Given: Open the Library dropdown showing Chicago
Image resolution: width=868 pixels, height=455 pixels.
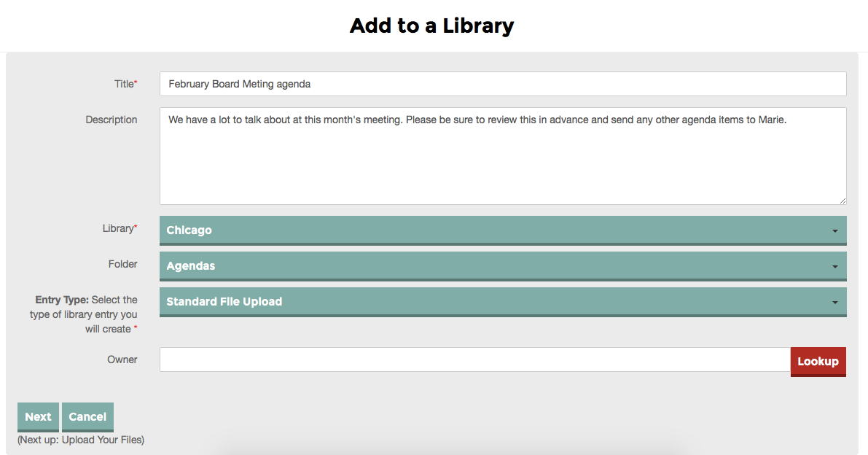Looking at the screenshot, I should coord(503,229).
